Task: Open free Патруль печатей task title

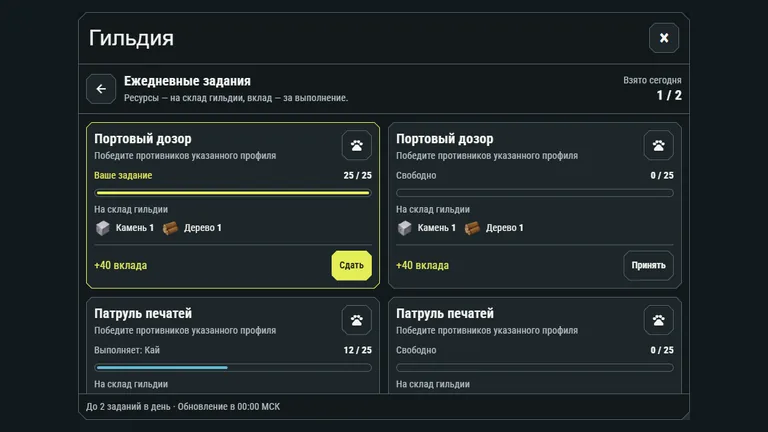Action: click(445, 313)
